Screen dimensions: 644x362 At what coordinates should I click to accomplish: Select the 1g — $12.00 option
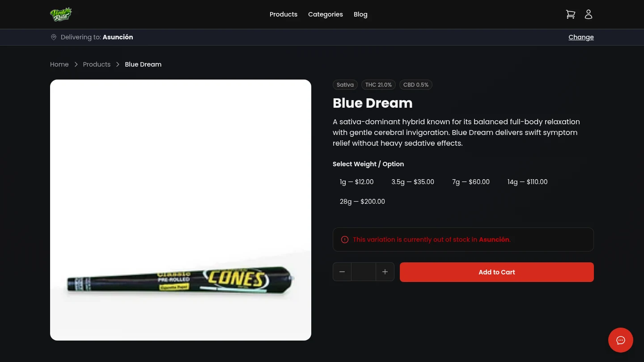(x=356, y=182)
